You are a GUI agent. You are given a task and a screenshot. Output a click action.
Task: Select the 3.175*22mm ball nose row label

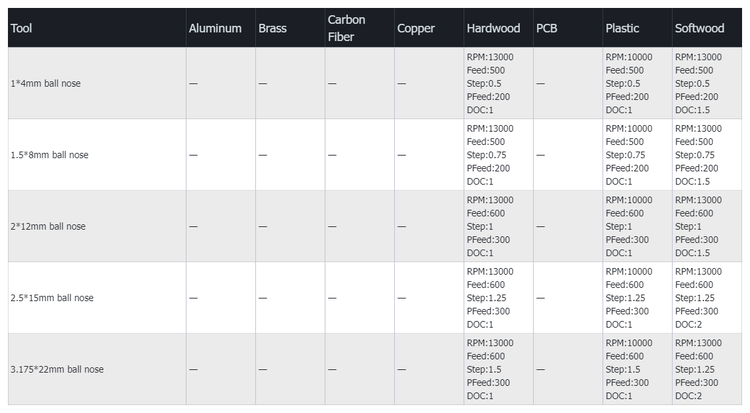tap(57, 369)
